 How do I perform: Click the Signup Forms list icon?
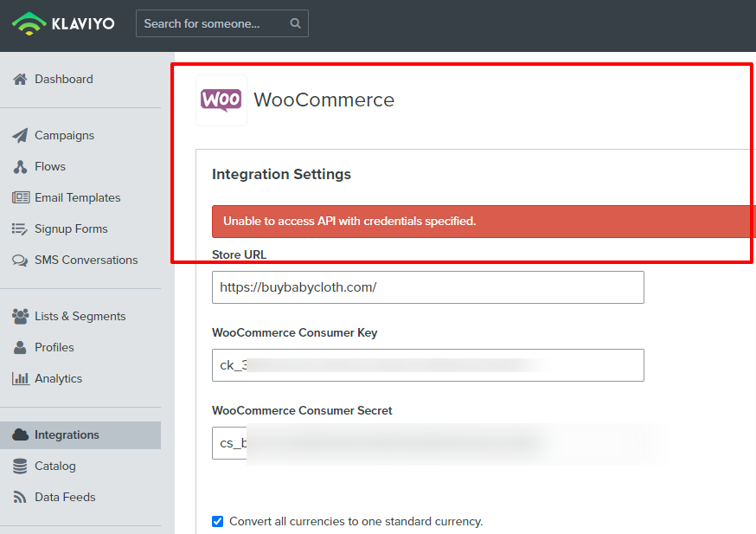20,228
